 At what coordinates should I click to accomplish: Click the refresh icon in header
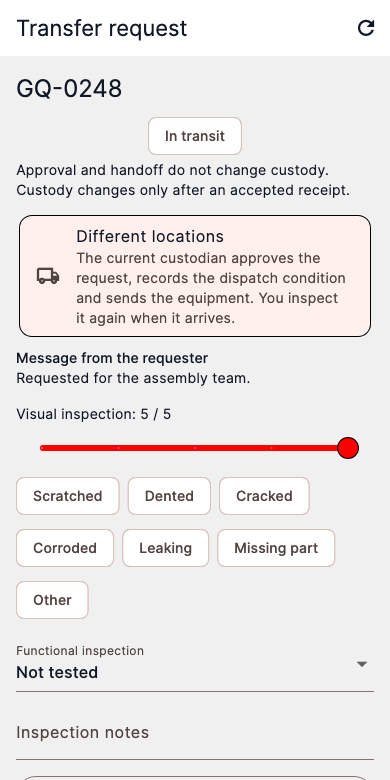[x=366, y=28]
